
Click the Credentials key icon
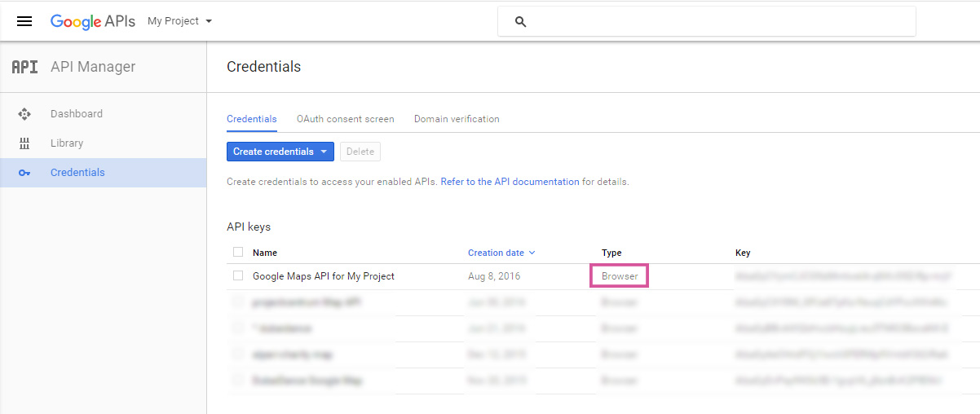[24, 173]
